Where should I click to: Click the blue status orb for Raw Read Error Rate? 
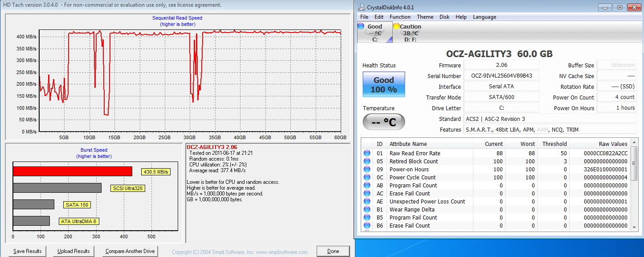click(x=367, y=153)
